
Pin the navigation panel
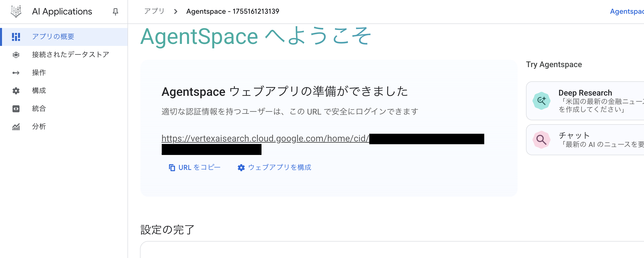pyautogui.click(x=115, y=11)
